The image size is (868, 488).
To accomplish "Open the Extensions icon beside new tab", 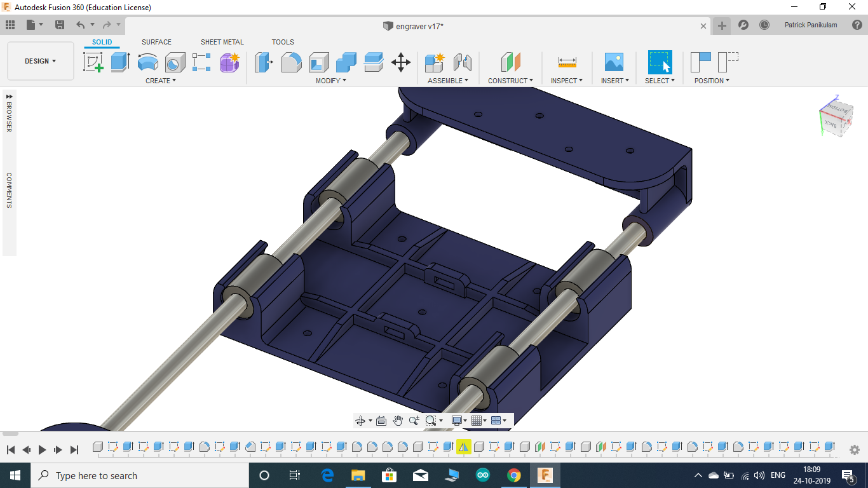I will pos(743,25).
